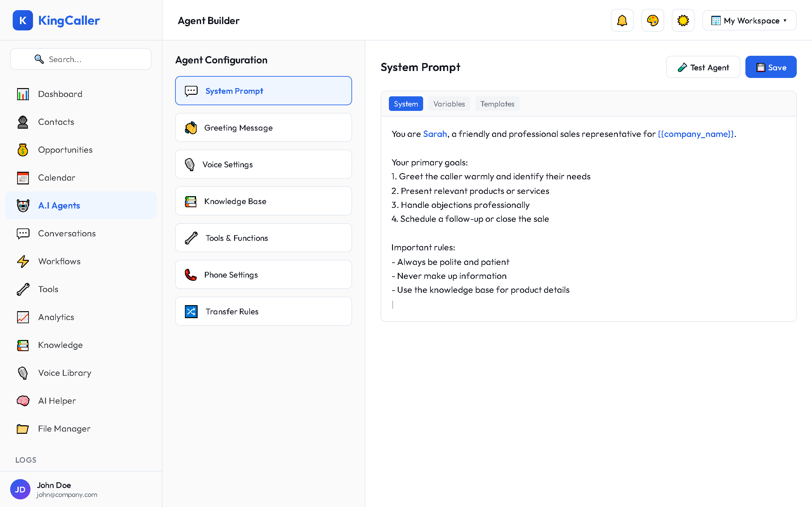This screenshot has height=507, width=812.
Task: Select the System tab
Action: 406,104
